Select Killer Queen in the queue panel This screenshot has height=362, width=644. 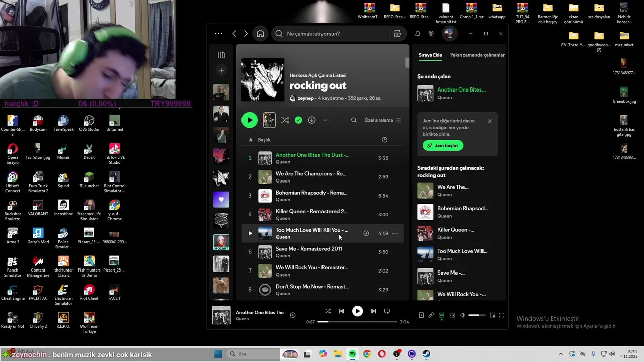pos(457,233)
